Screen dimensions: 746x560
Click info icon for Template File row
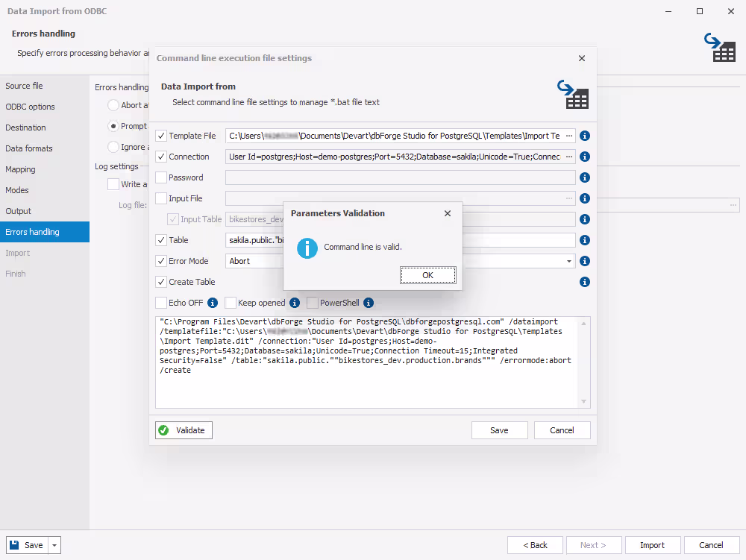pyautogui.click(x=585, y=136)
